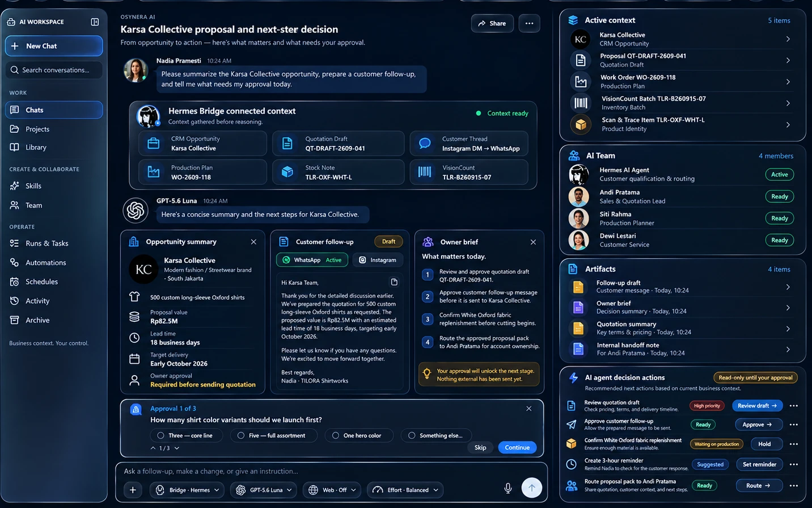812x508 pixels.
Task: Click the Review draft action button
Action: [757, 406]
